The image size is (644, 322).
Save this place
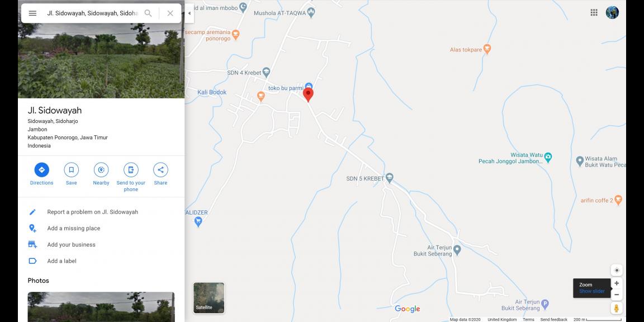coord(72,174)
